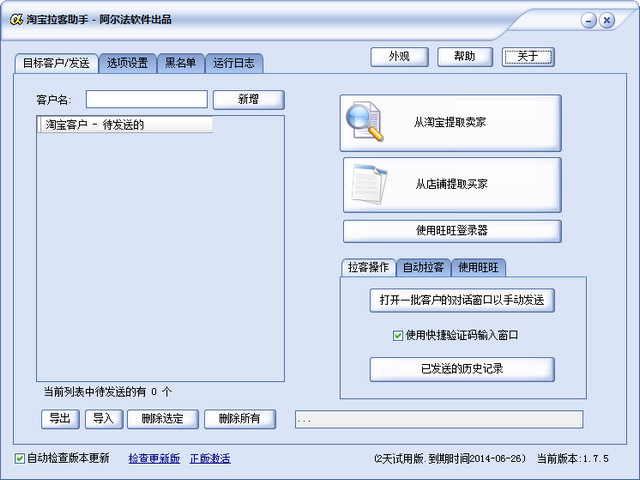Viewport: 640px width, 480px height.
Task: Click the 删除选定 button
Action: pyautogui.click(x=162, y=419)
